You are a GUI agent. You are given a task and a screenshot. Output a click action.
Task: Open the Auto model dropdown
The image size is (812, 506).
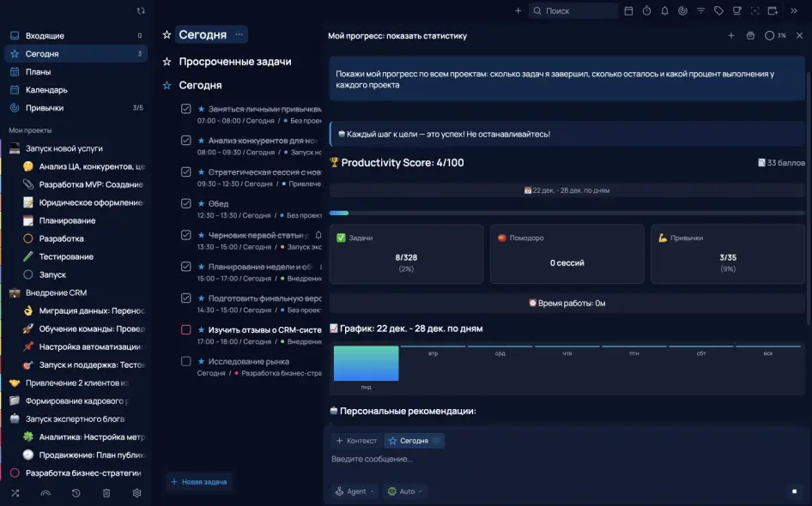click(x=405, y=491)
